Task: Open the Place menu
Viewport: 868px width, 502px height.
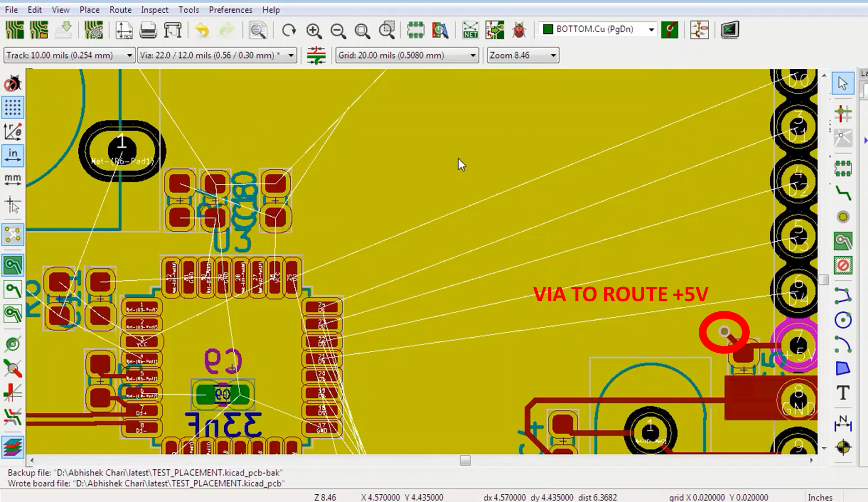Action: [89, 10]
